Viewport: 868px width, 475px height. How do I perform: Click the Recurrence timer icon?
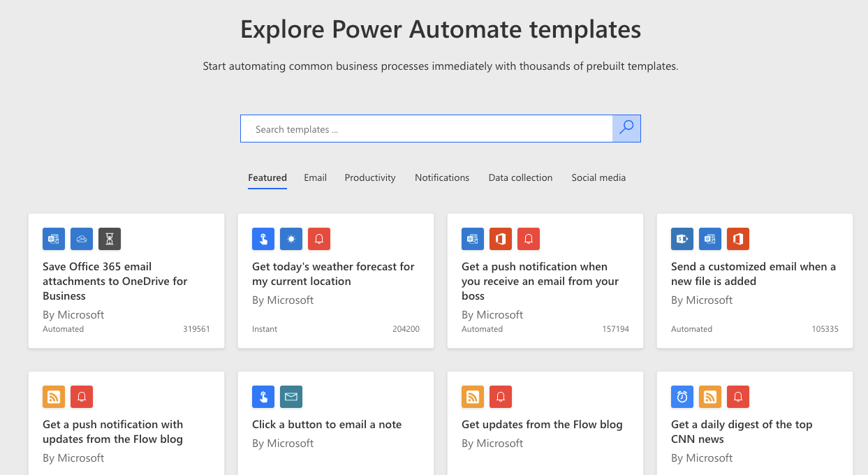[x=682, y=397]
